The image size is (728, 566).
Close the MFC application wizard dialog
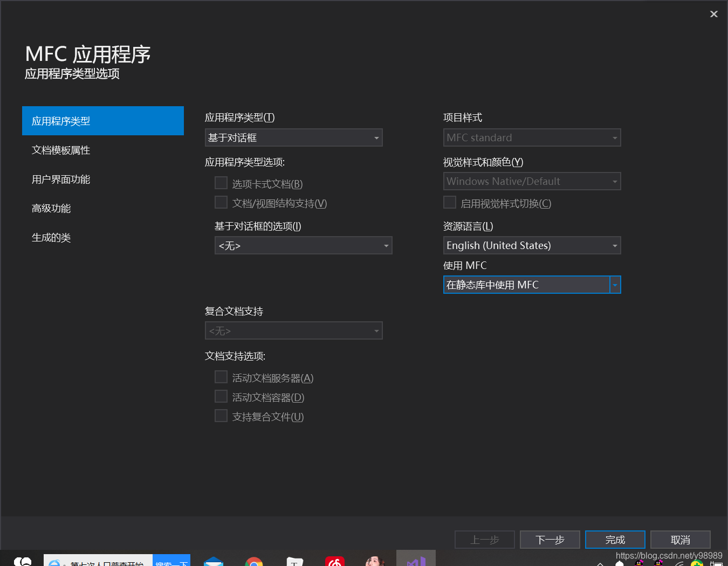[713, 14]
